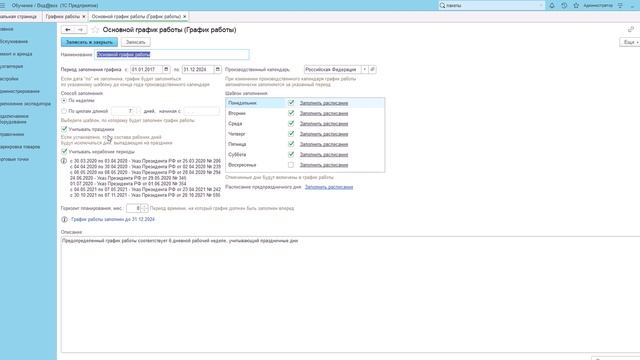Viewport: 640px width, 360px height.
Task: Open the search history dropdown arrow
Action: (x=541, y=5)
